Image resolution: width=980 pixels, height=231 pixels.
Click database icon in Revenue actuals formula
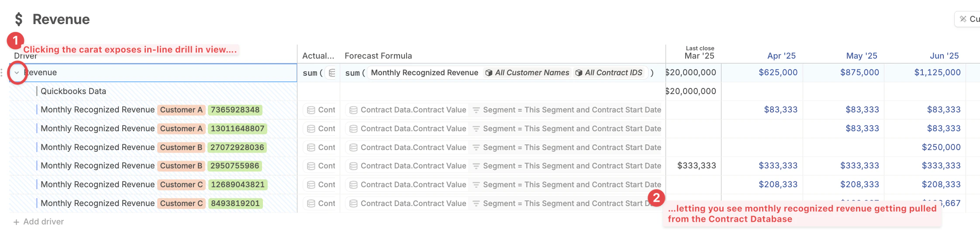click(x=332, y=73)
